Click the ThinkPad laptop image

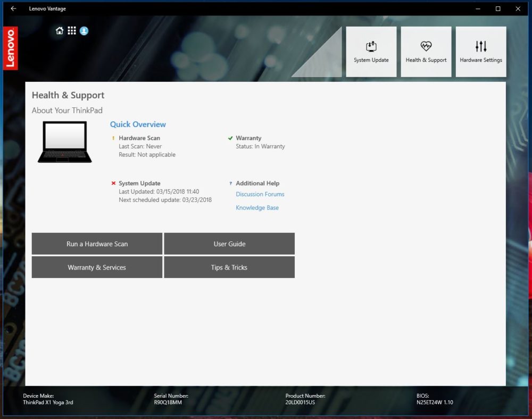click(64, 142)
